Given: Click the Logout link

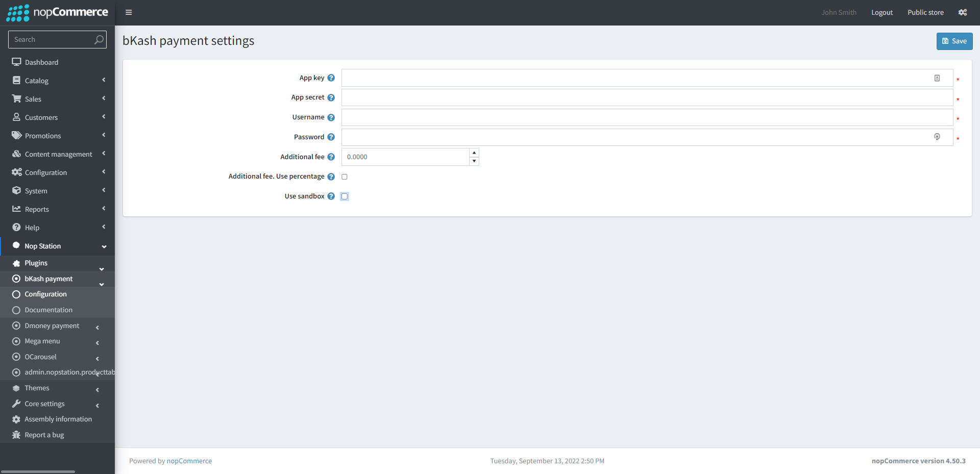Looking at the screenshot, I should (882, 12).
